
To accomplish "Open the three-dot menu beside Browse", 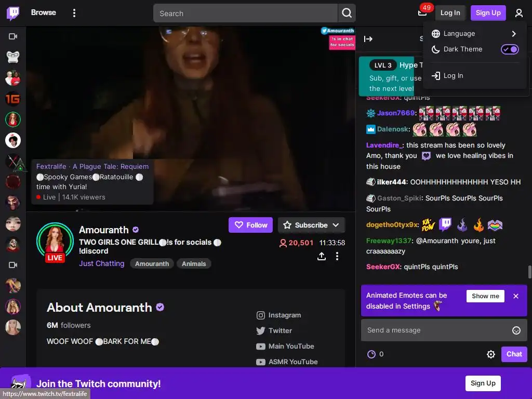I will pos(74,13).
